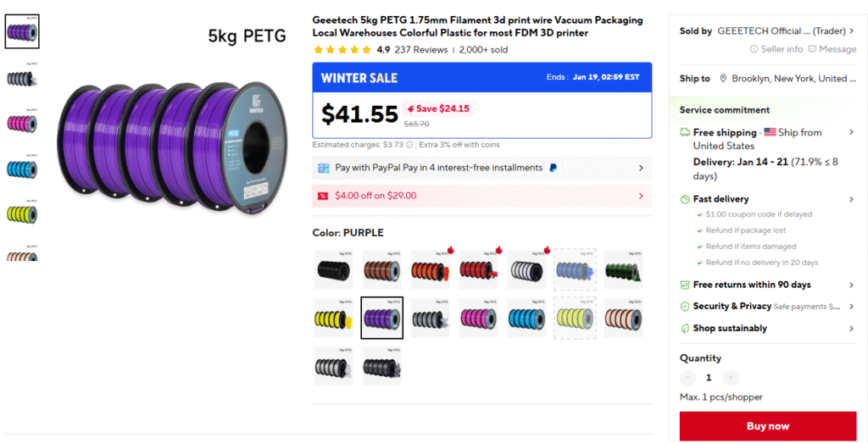868x443 pixels.
Task: Click the Free returns box icon
Action: (x=685, y=285)
